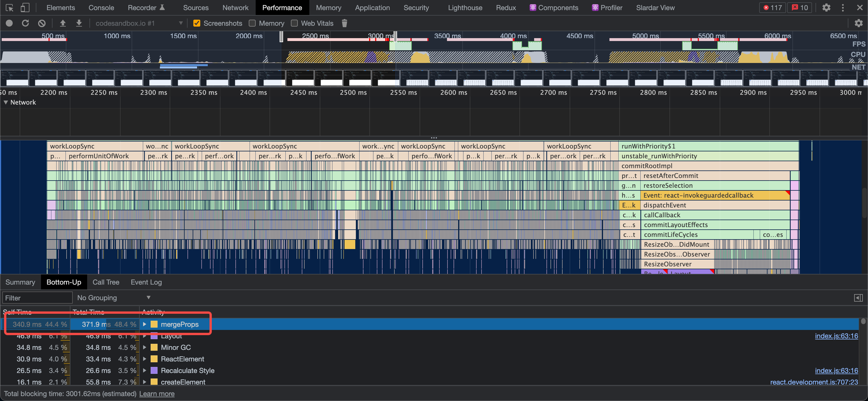Click the save profile download icon
The width and height of the screenshot is (868, 401).
coord(79,23)
